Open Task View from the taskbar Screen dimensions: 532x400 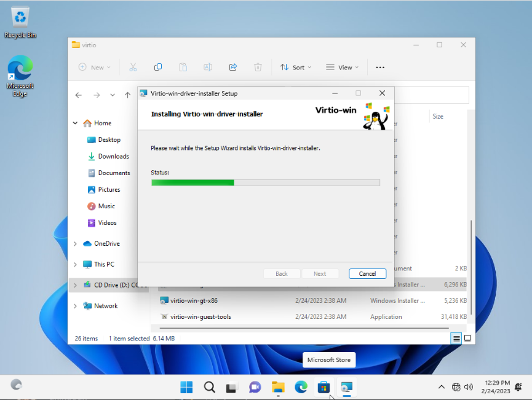232,387
